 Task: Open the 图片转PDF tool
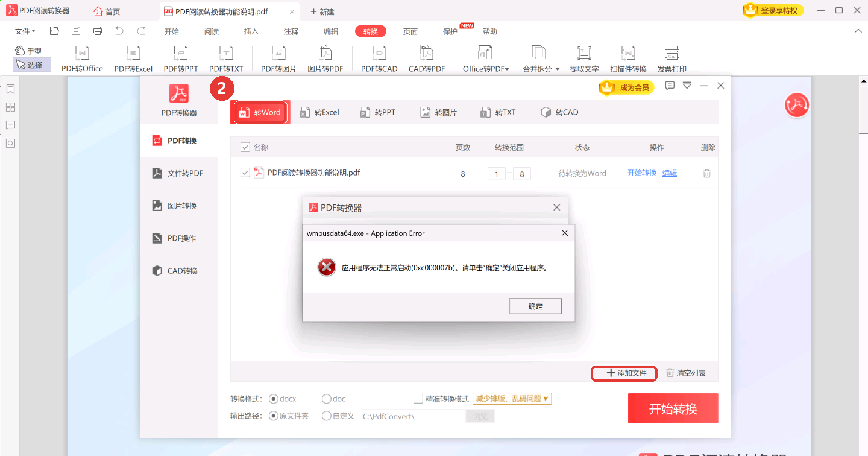pyautogui.click(x=325, y=59)
